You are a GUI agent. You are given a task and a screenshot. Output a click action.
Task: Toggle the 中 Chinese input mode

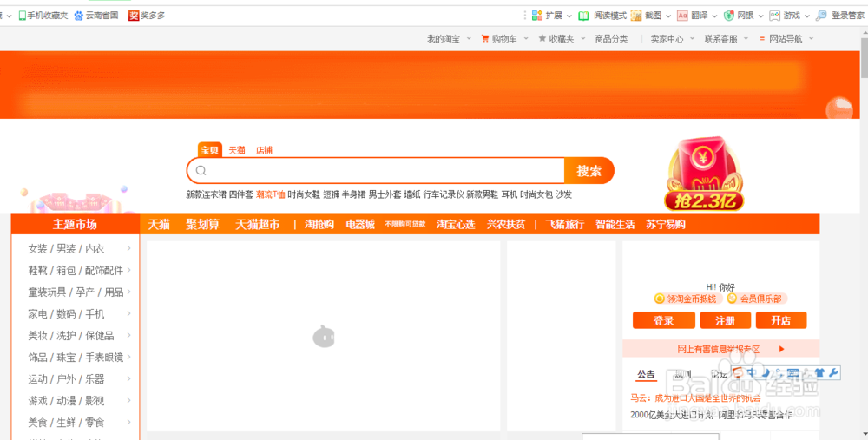pos(751,372)
